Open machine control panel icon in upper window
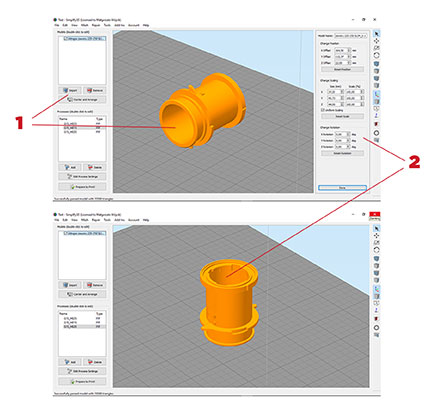This screenshot has height=411, width=434. [376, 140]
